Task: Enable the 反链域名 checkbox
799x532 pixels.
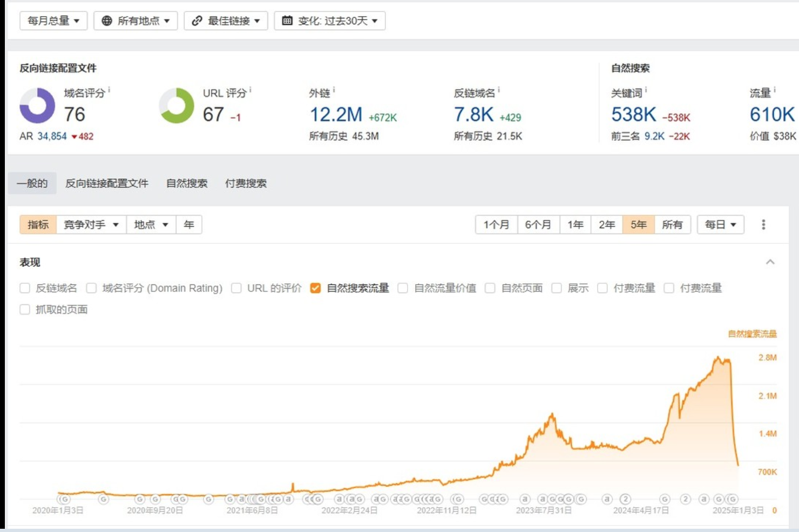Action: pos(25,288)
